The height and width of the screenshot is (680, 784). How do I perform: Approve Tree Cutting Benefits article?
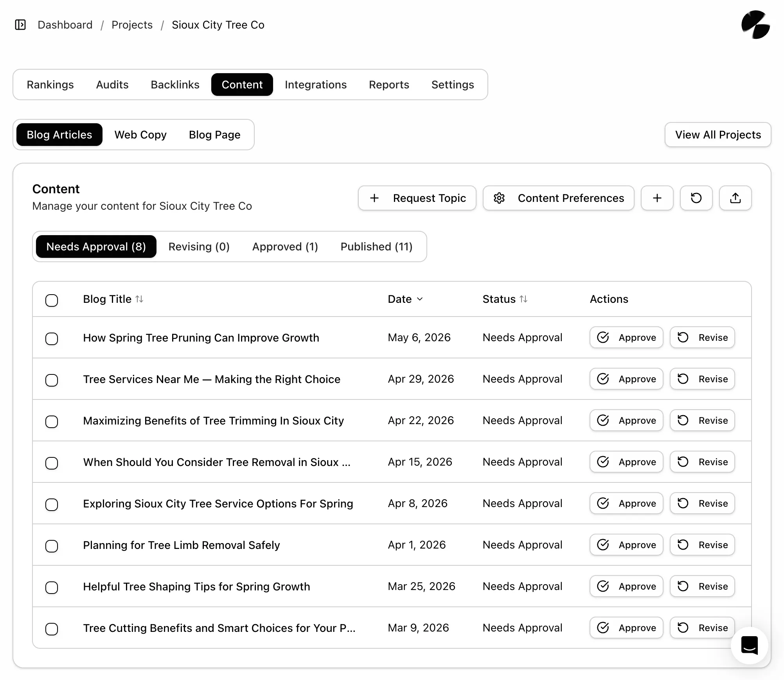point(626,628)
